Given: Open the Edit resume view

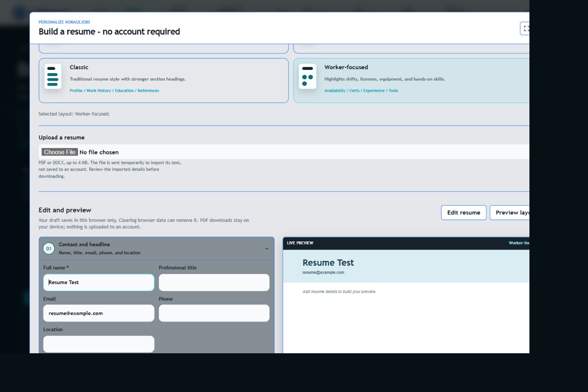Looking at the screenshot, I should (x=464, y=213).
